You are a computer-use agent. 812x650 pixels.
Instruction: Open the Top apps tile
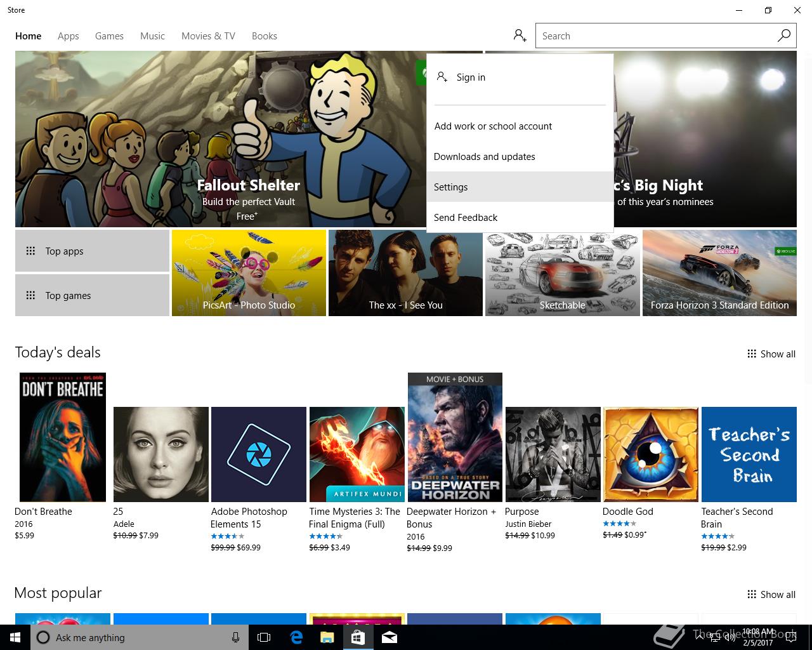pos(92,251)
